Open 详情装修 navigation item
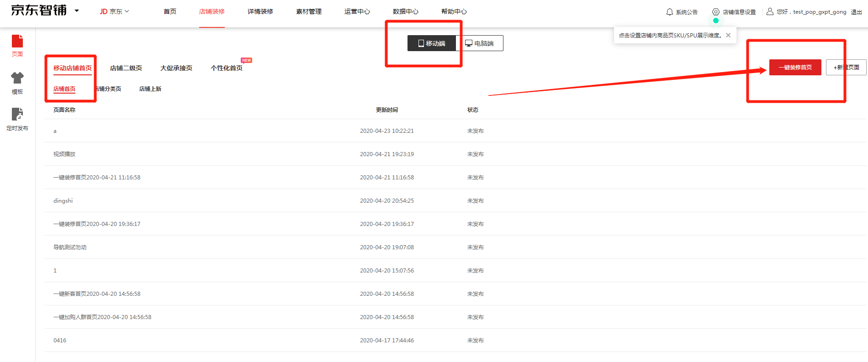 260,11
